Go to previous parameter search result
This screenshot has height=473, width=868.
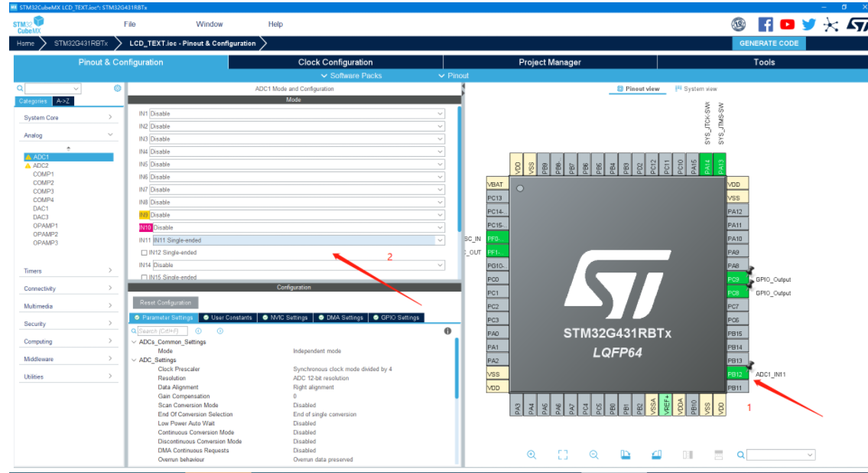pyautogui.click(x=198, y=331)
